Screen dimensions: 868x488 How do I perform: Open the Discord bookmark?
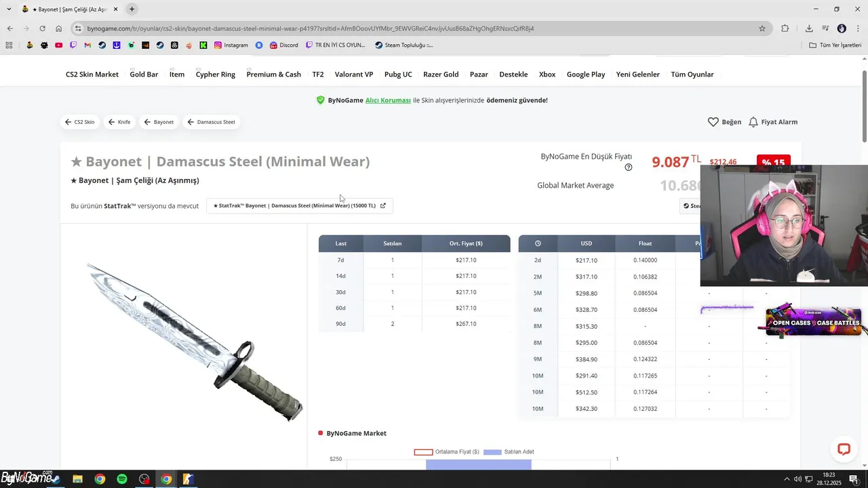click(283, 45)
